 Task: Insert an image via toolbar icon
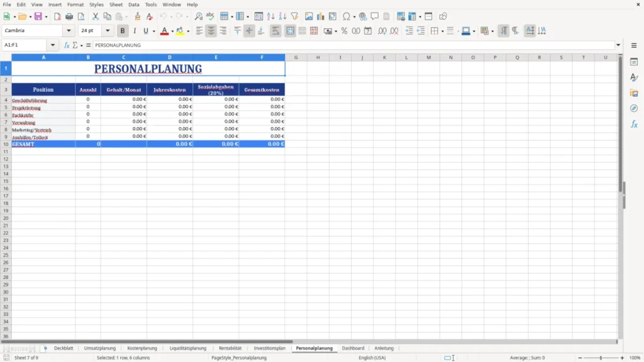(309, 16)
